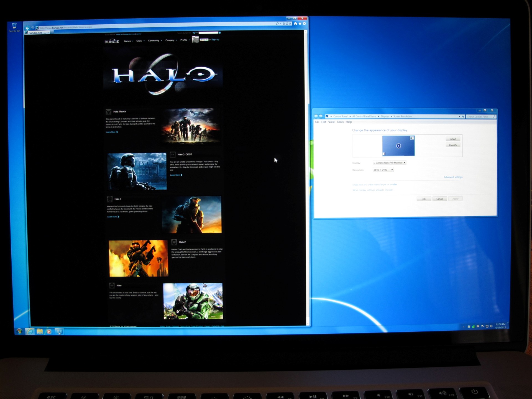Open the Display monitor dropdown
Image resolution: width=532 pixels, height=399 pixels.
389,163
